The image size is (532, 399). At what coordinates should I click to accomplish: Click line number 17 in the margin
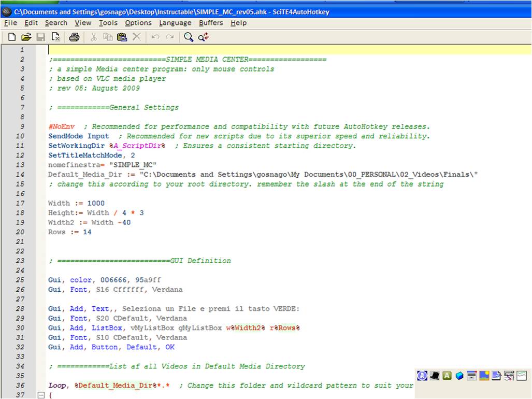(20, 203)
